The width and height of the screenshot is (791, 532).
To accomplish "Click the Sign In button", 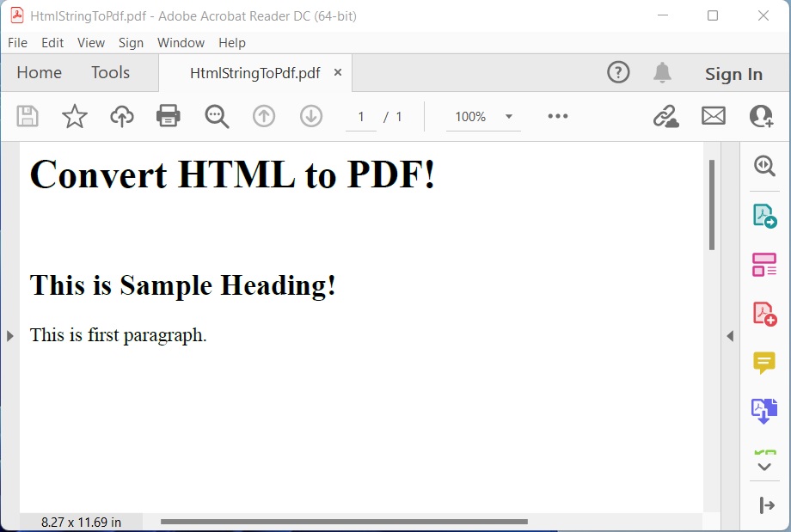I will click(x=733, y=74).
